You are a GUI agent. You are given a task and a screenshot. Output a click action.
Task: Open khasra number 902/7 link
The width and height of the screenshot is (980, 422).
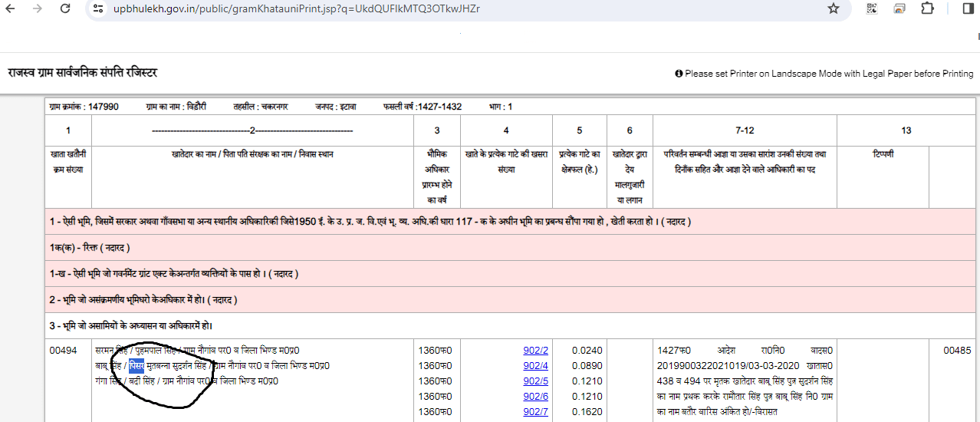(535, 412)
